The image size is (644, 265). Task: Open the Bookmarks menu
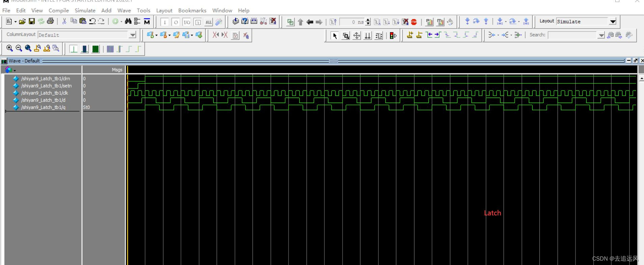192,10
